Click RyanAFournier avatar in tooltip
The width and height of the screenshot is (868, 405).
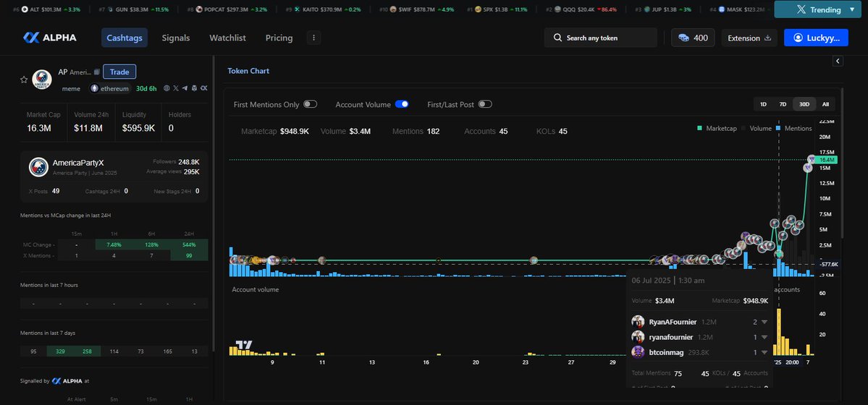pos(638,321)
